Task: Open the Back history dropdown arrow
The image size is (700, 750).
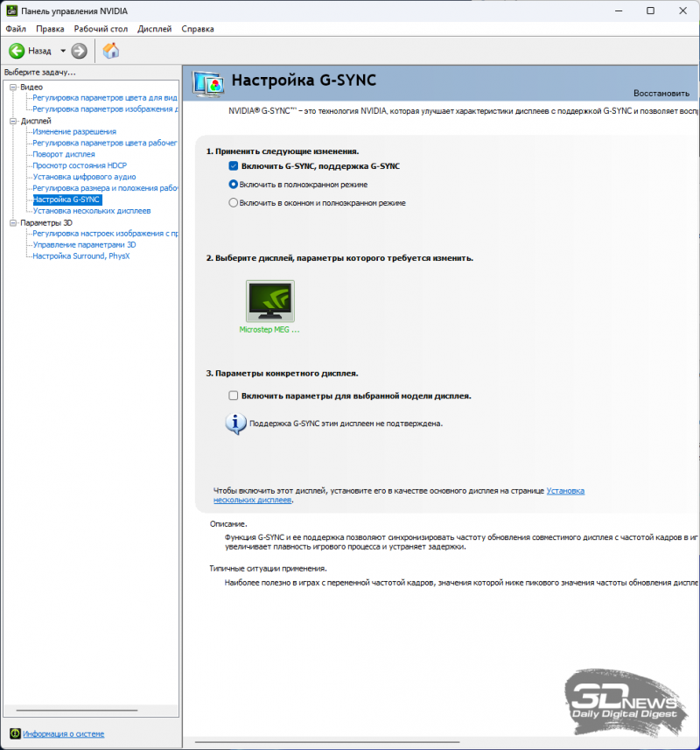Action: (x=63, y=51)
